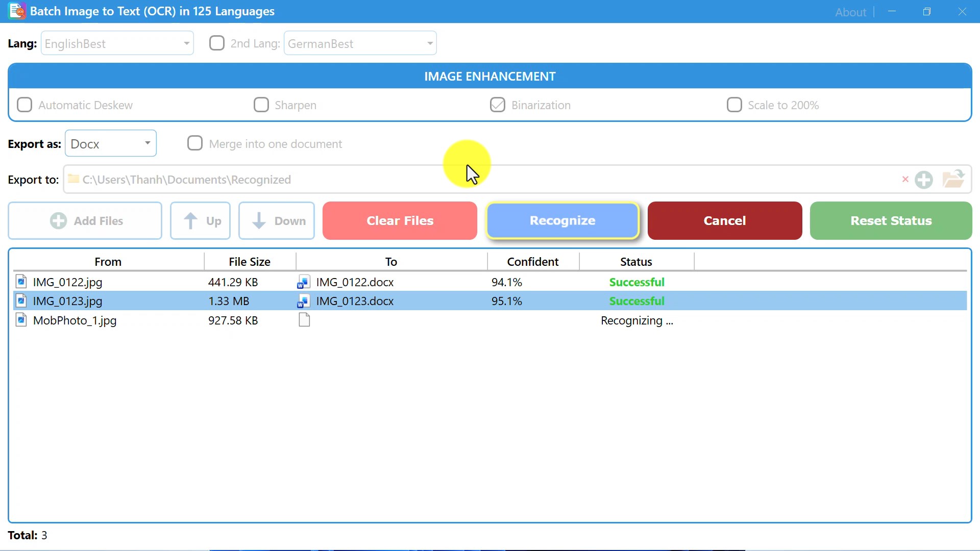Image resolution: width=980 pixels, height=551 pixels.
Task: Sort by the Confident column header
Action: 532,262
